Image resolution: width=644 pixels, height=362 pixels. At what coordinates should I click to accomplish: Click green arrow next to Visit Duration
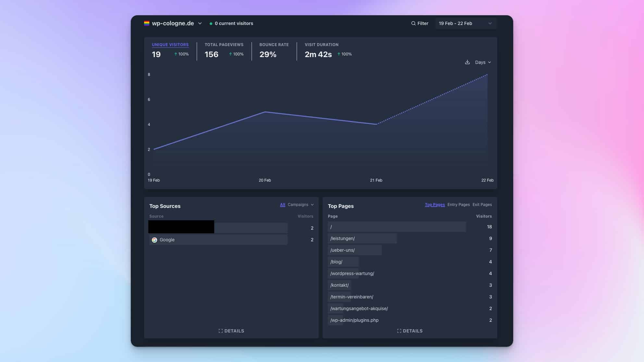[x=339, y=54]
